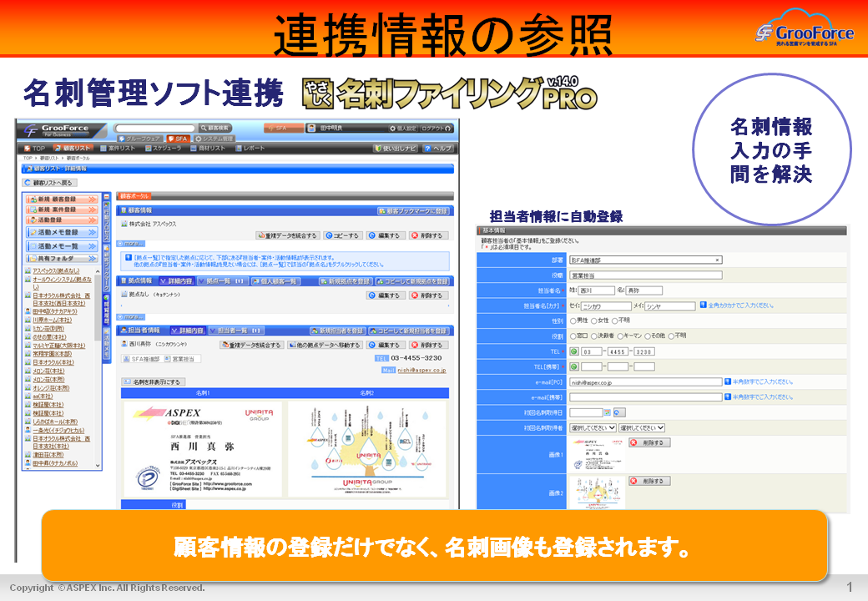Collapse sidebar with the red minus icon
The width and height of the screenshot is (868, 601).
point(107,196)
